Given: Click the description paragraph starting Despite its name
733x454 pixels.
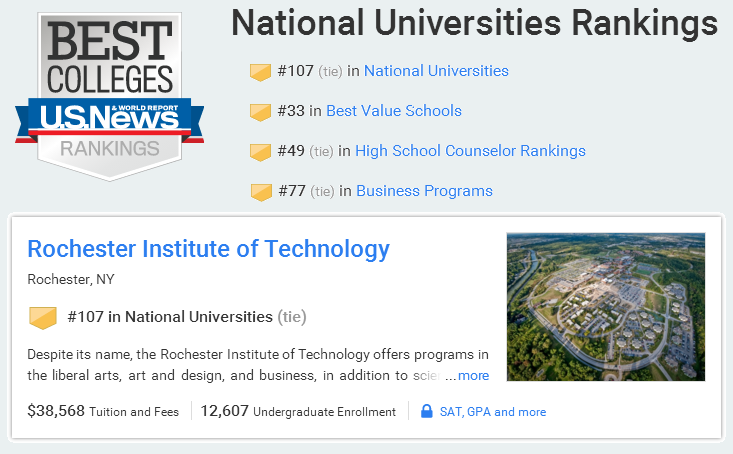Looking at the screenshot, I should click(258, 365).
